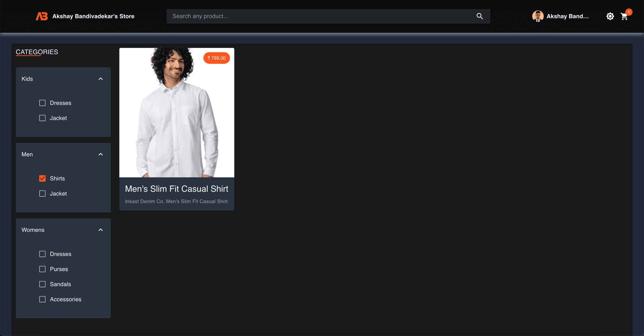The image size is (644, 336).
Task: Click the Inkast Denim Co. product description
Action: [176, 201]
